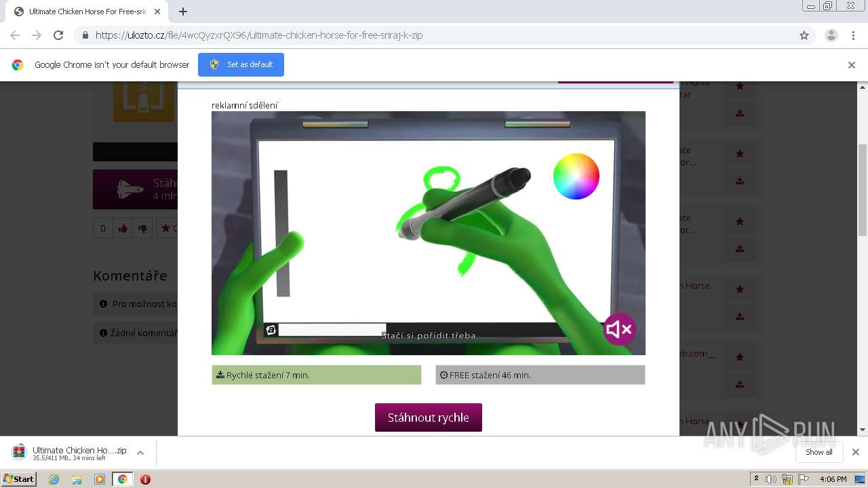Favorite the second related file star
Screen dimensions: 868x488
(x=740, y=154)
